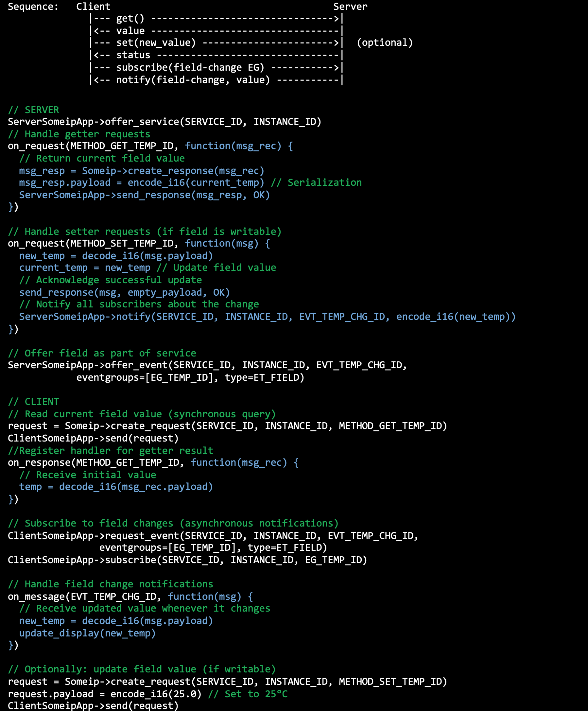588x711 pixels.
Task: Click the 'on_response(METHOD_GET_TEMP_ID' line
Action: 153,463
